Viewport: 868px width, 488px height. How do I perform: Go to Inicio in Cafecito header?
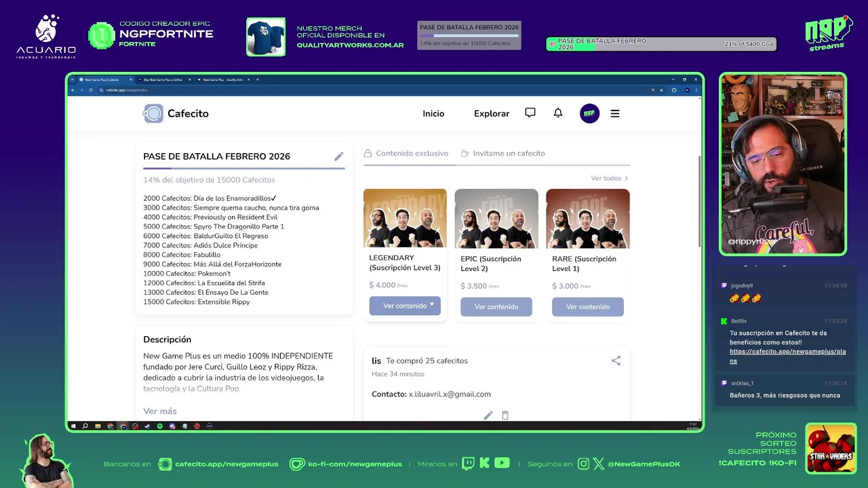[433, 113]
